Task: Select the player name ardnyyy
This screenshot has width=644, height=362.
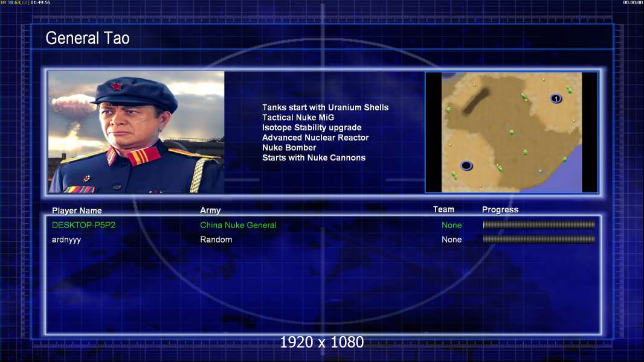Action: click(66, 240)
